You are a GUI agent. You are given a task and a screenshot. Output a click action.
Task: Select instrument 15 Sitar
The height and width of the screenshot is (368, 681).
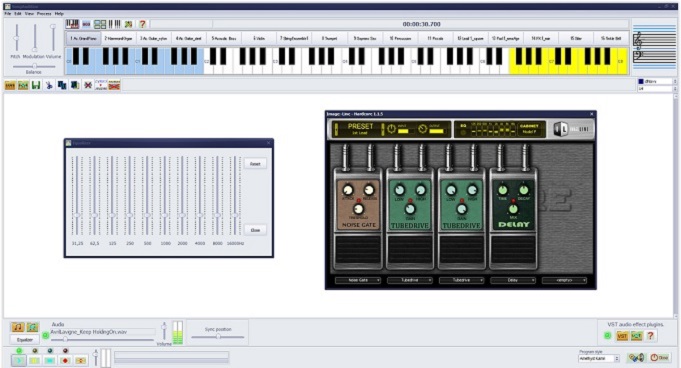[576, 39]
